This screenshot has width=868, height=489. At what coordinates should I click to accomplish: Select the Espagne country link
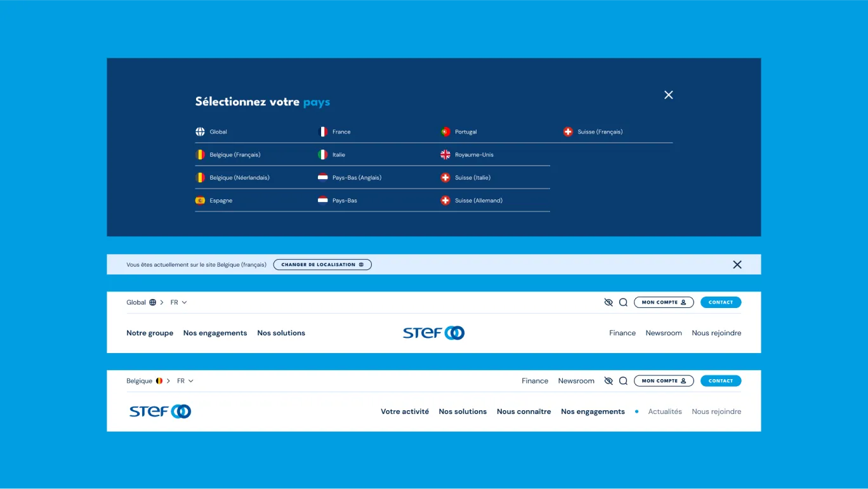pyautogui.click(x=221, y=201)
